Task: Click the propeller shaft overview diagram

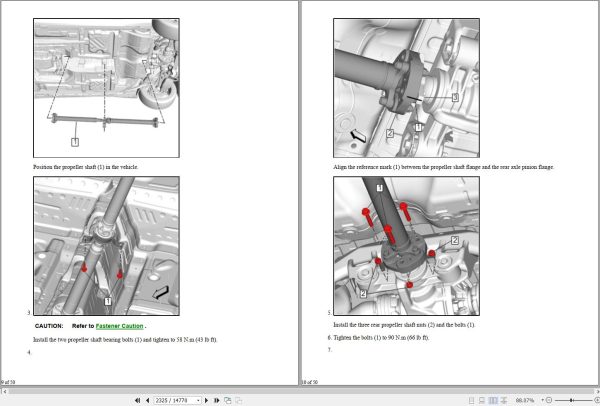Action: point(106,88)
